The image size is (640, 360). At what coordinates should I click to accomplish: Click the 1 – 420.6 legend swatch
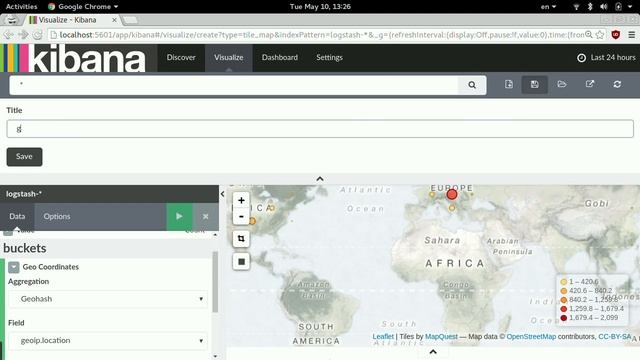564,282
